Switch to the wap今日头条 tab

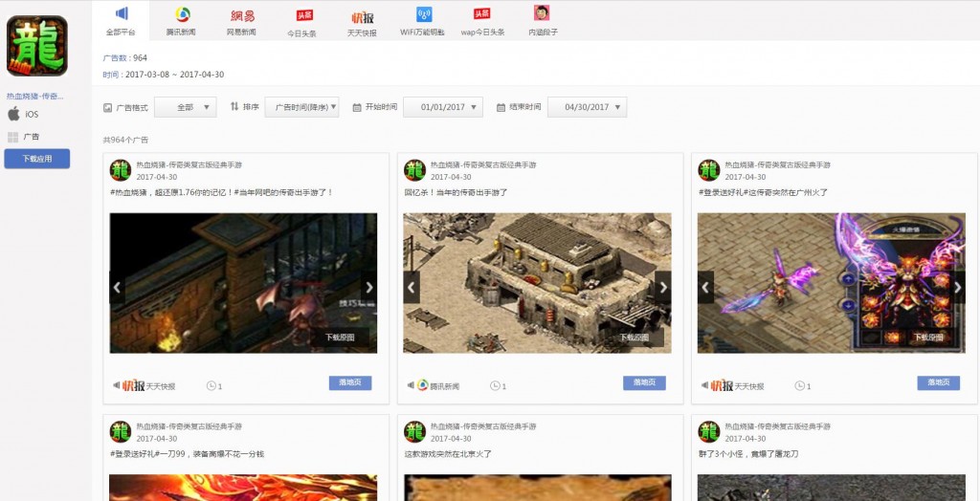(x=482, y=21)
